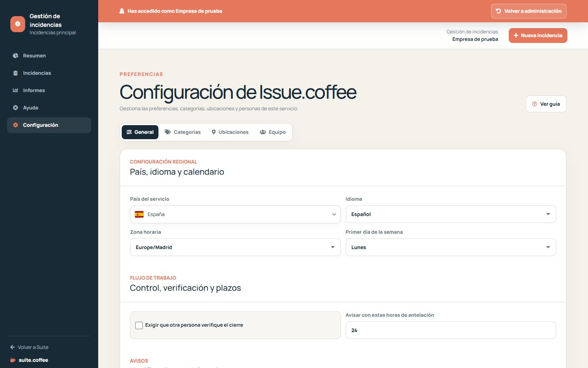Click the plus icon in Nueva incidencia

[x=516, y=36]
